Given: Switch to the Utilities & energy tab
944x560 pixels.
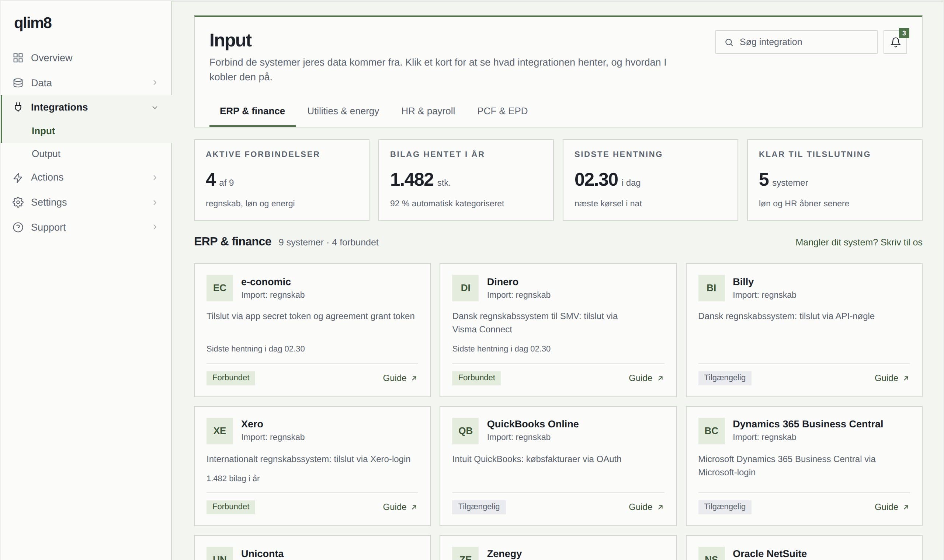Looking at the screenshot, I should point(343,111).
